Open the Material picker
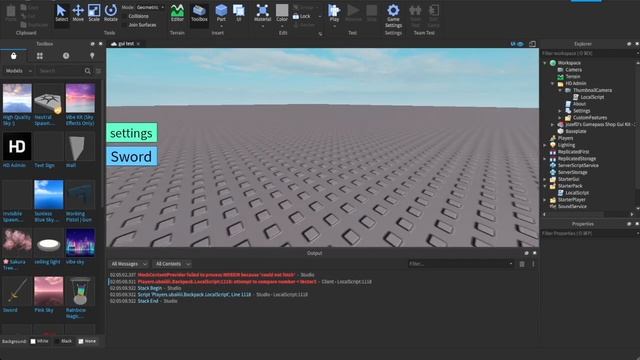The height and width of the screenshot is (360, 640). [262, 13]
